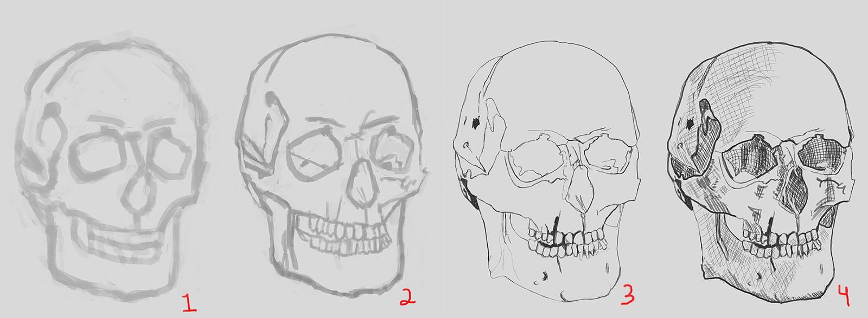This screenshot has width=868, height=318.
Task: Click the black temple spot on skull 3
Action: pos(476,124)
